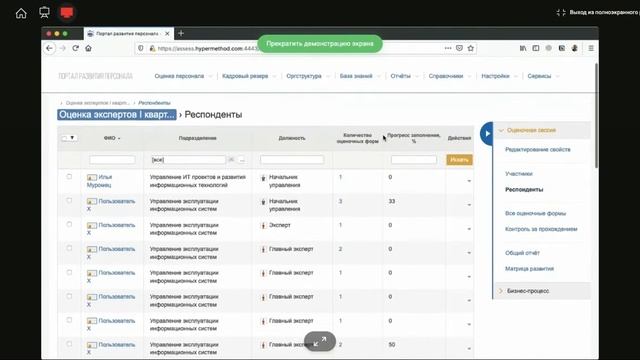640x360 pixels.
Task: Open Все оценочные формы link
Action: click(535, 213)
